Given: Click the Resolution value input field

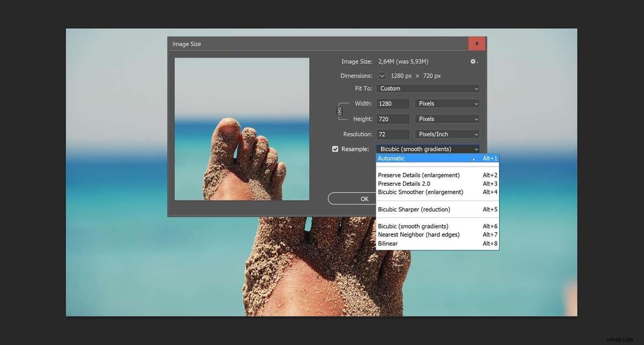Looking at the screenshot, I should 393,134.
